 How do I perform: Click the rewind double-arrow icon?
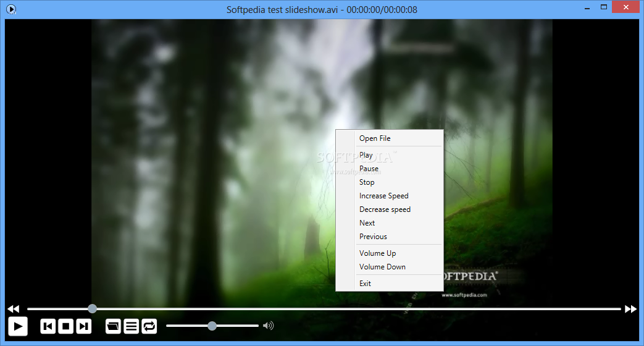tap(14, 308)
